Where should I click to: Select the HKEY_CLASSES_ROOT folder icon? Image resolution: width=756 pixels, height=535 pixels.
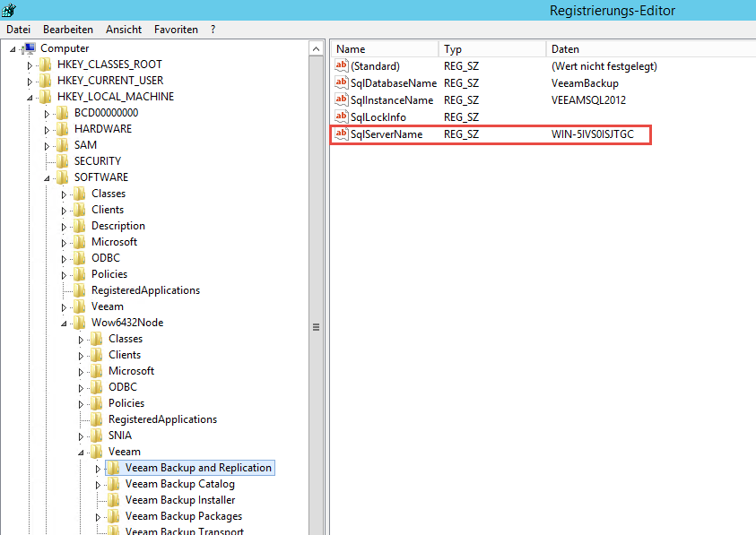pyautogui.click(x=46, y=65)
